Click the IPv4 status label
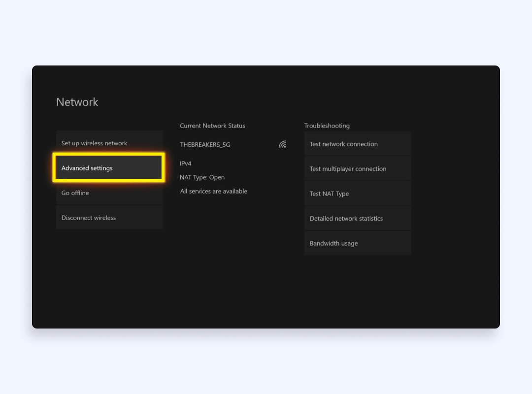This screenshot has width=532, height=394. point(186,164)
